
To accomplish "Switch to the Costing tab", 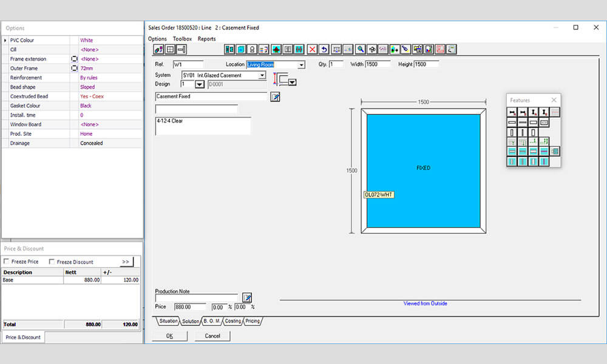I will pos(232,322).
